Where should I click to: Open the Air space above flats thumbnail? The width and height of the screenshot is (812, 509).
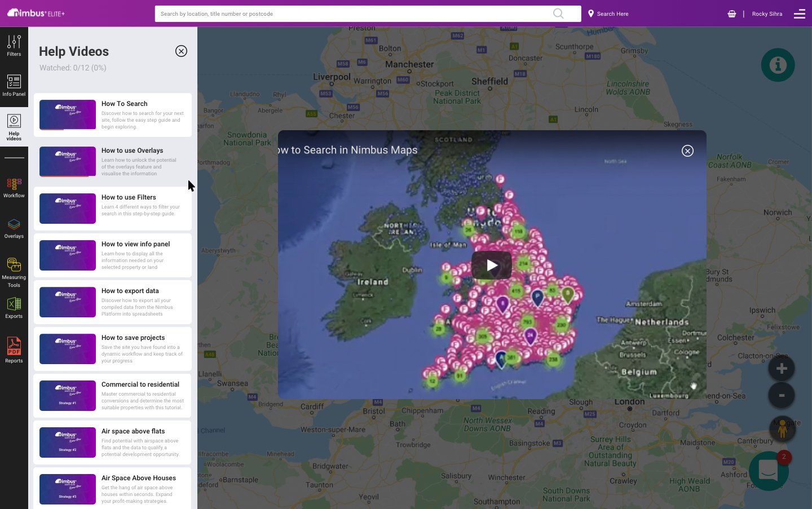[x=68, y=442]
